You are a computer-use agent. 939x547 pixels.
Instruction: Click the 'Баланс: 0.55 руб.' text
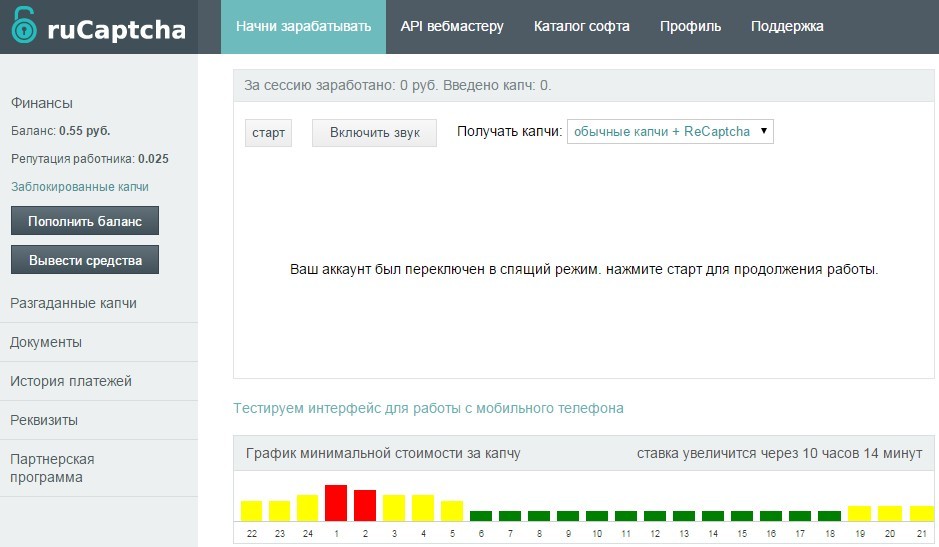[x=60, y=131]
